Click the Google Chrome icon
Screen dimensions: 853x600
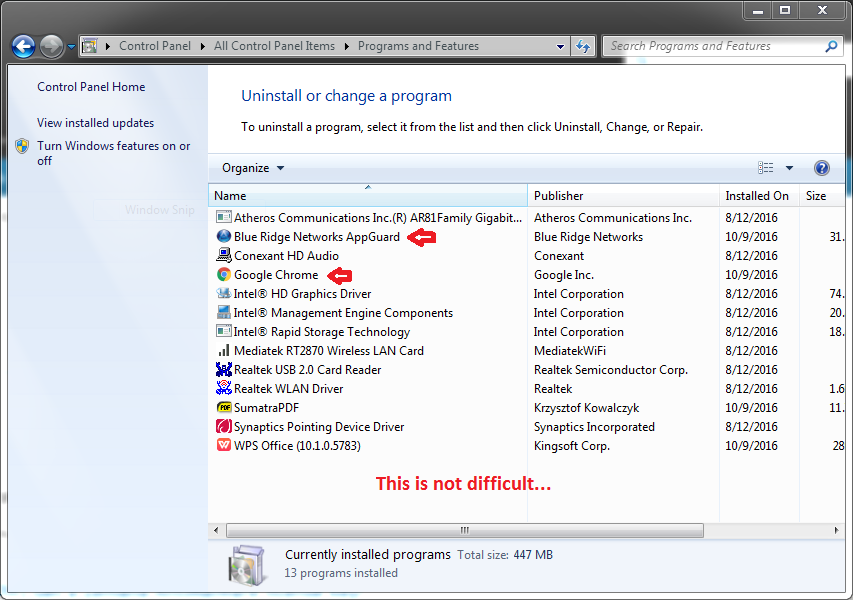(x=224, y=274)
